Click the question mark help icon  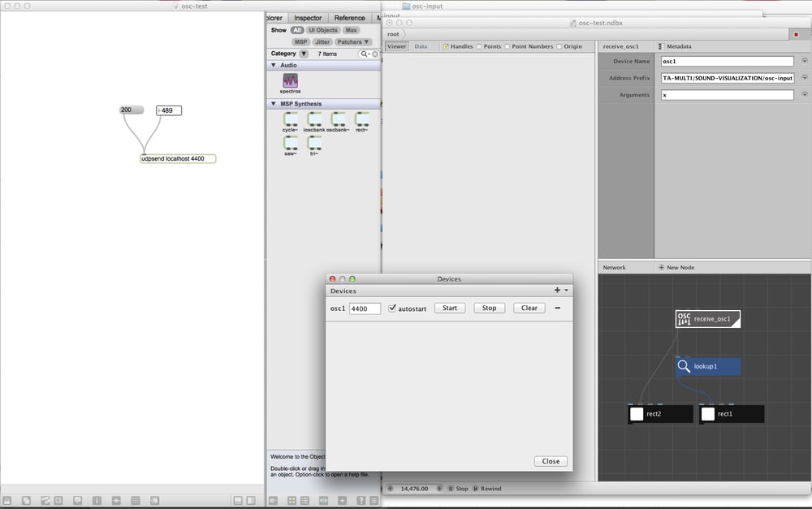coord(361,501)
